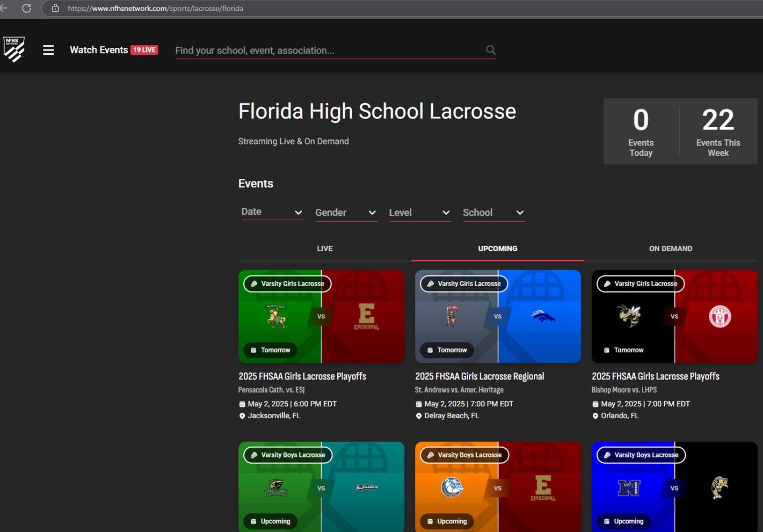Image resolution: width=763 pixels, height=532 pixels.
Task: Click the location pin beside Delray Beach, FL
Action: coord(418,416)
